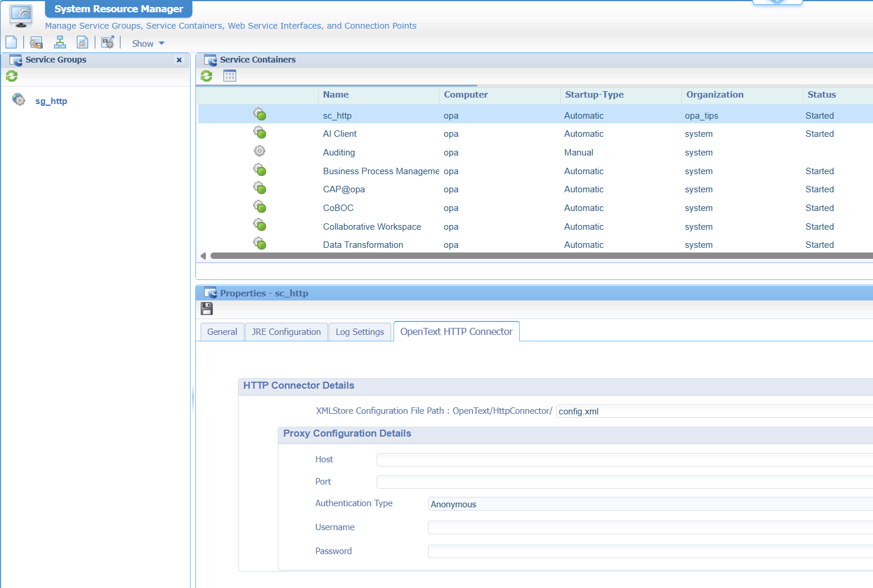This screenshot has height=588, width=873.
Task: Click the Password input field
Action: [650, 552]
